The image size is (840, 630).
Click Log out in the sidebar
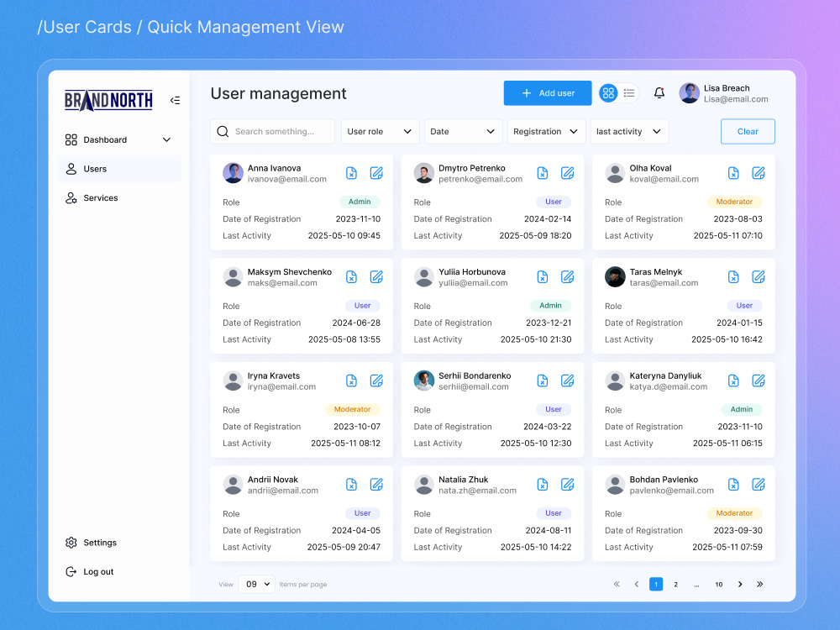point(90,571)
